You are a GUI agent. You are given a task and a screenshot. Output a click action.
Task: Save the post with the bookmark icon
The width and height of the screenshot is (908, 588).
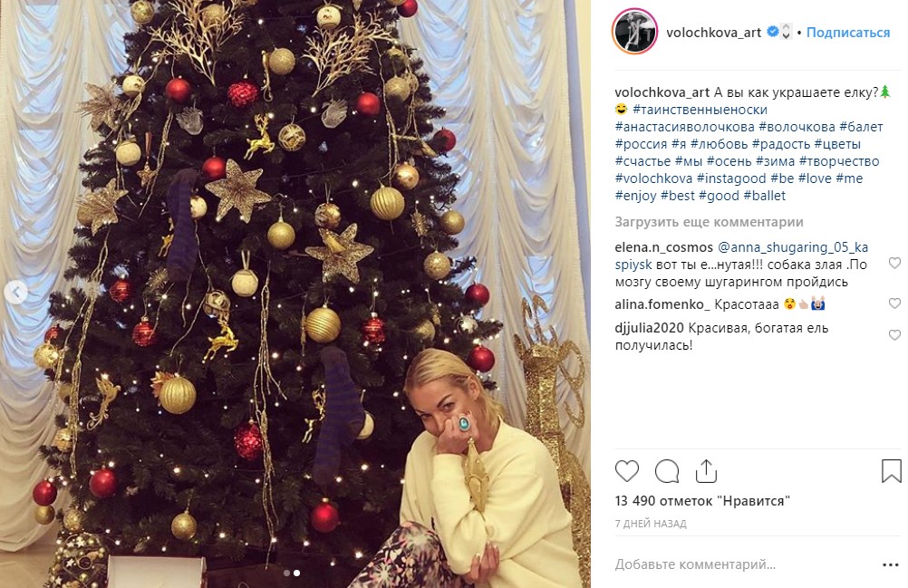point(891,470)
